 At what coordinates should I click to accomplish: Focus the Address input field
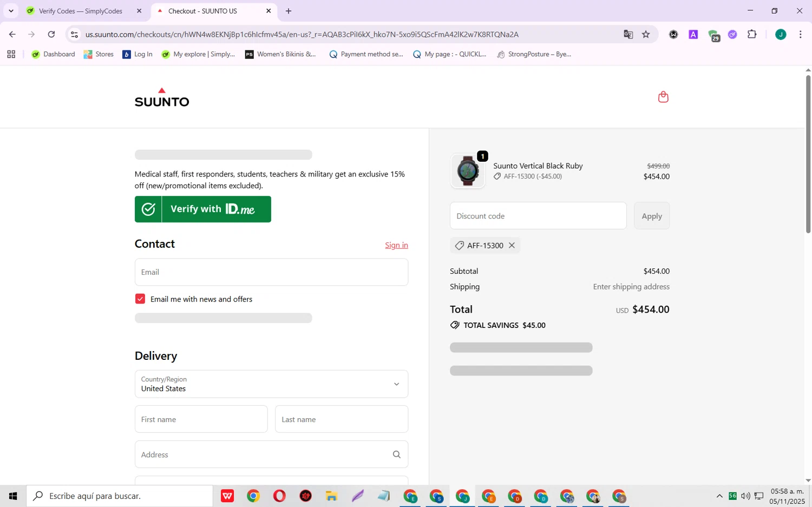click(271, 455)
